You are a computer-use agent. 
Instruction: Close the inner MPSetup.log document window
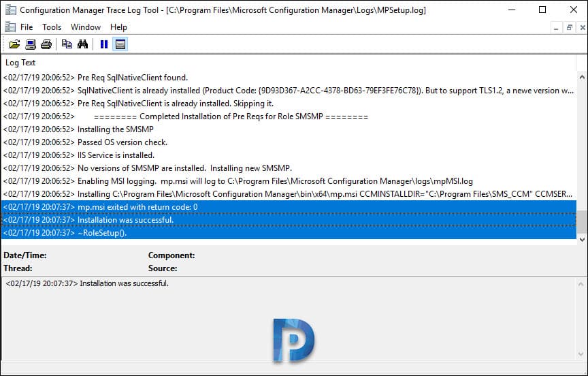tap(583, 28)
